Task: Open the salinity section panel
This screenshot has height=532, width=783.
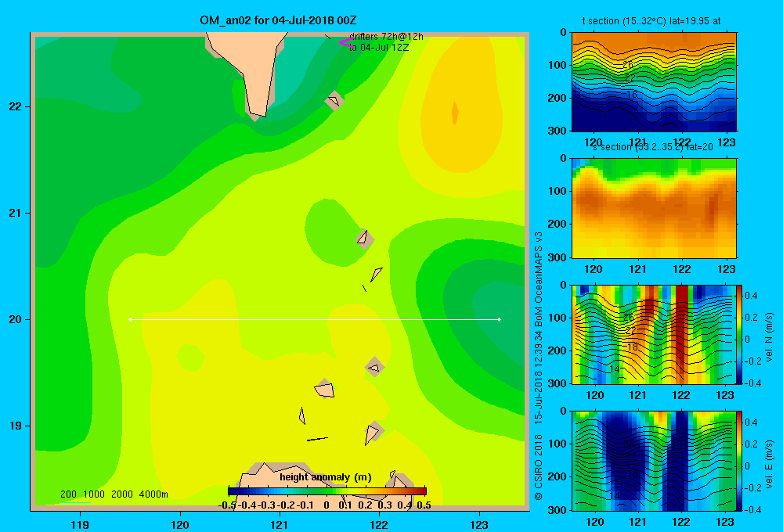Action: [654, 208]
